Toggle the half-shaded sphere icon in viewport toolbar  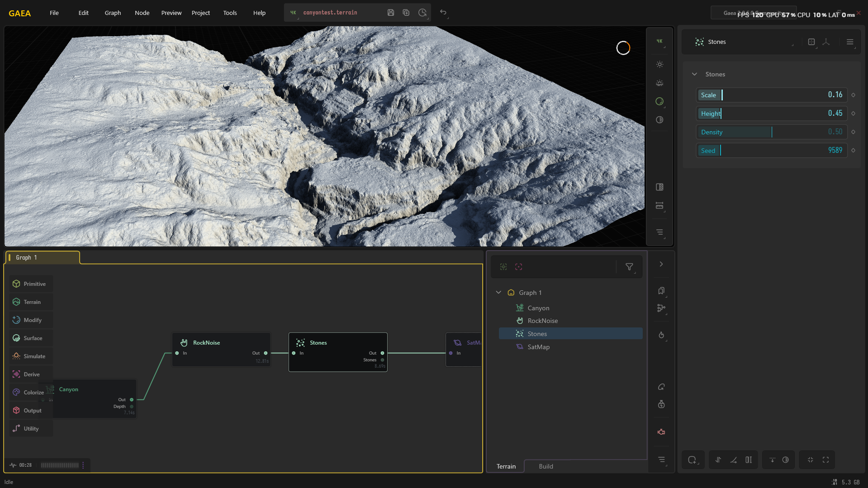coord(659,120)
